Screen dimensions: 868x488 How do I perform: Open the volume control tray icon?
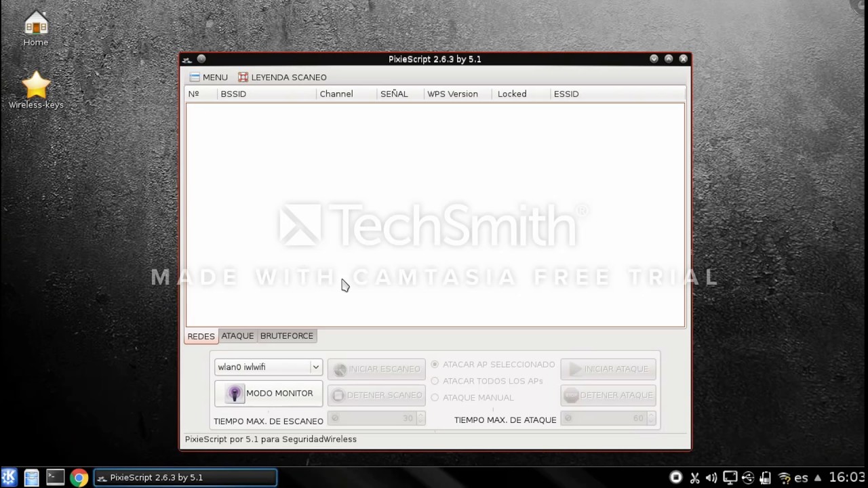coord(712,478)
